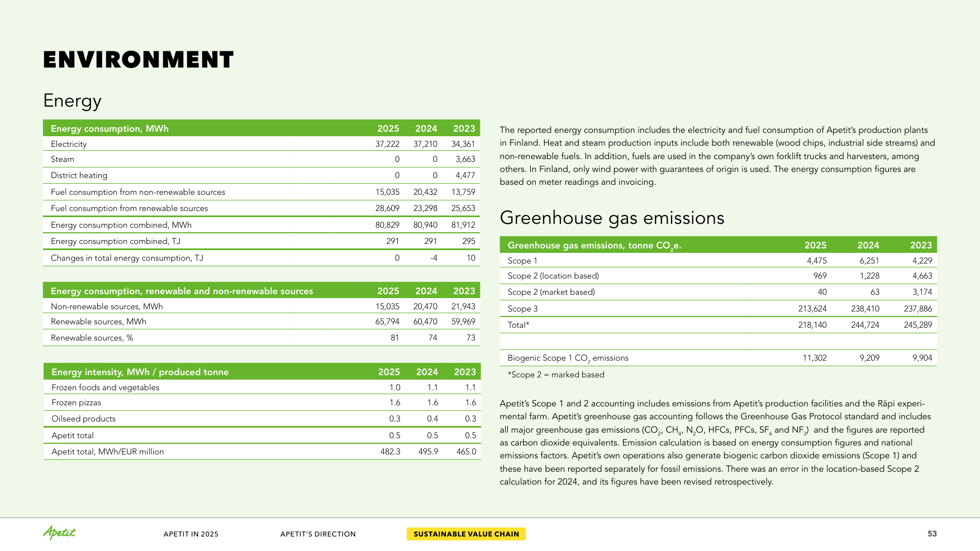Select combined TJ 2023 value 295
Screen dimensions: 980x551
click(x=469, y=241)
